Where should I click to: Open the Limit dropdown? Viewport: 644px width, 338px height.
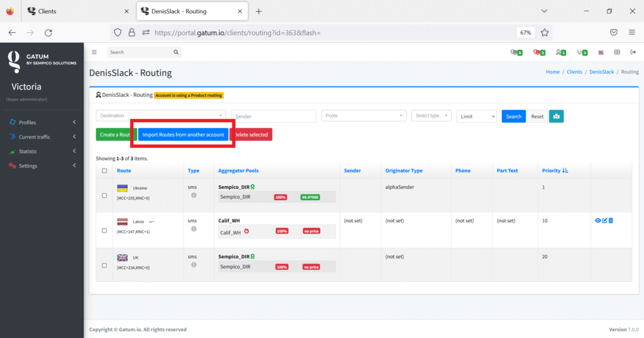click(x=477, y=116)
